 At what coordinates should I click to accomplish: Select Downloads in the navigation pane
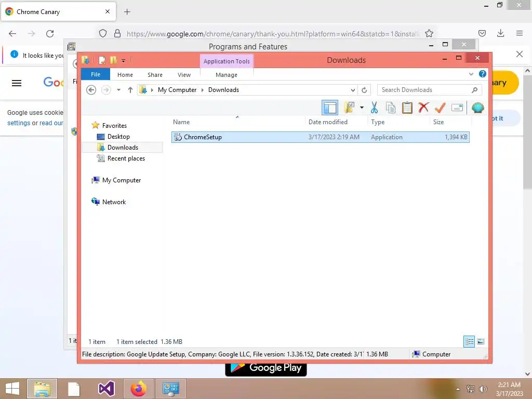tap(123, 147)
